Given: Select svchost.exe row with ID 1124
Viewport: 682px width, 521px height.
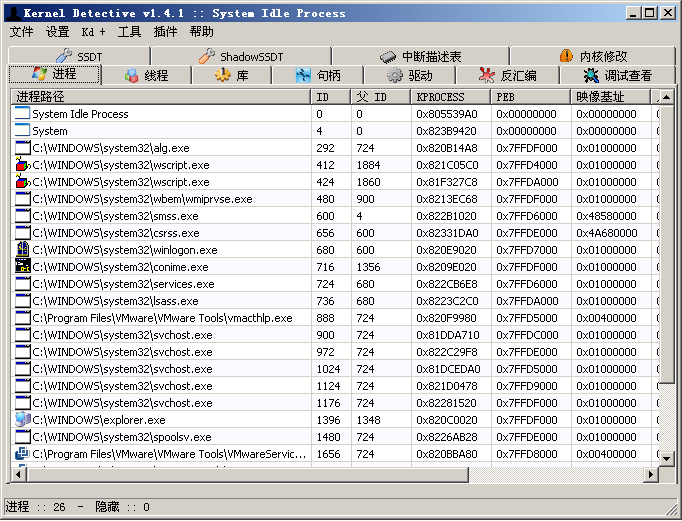Looking at the screenshot, I should (335, 386).
